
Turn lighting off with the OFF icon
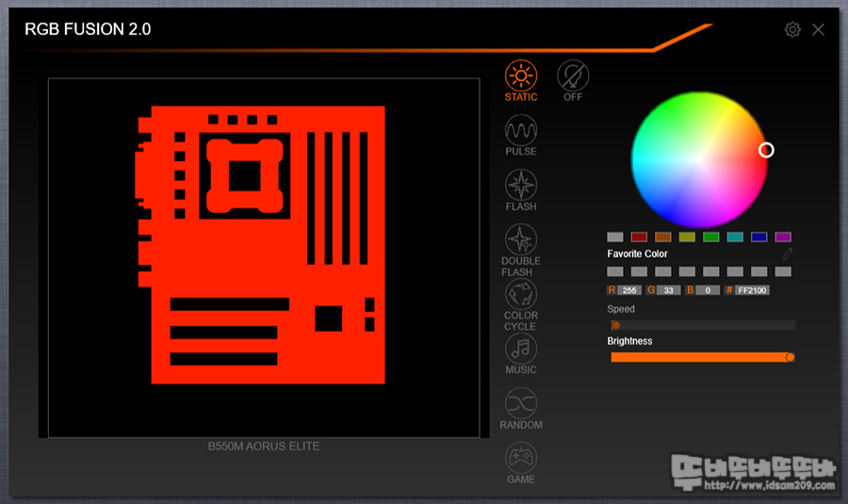pyautogui.click(x=573, y=75)
